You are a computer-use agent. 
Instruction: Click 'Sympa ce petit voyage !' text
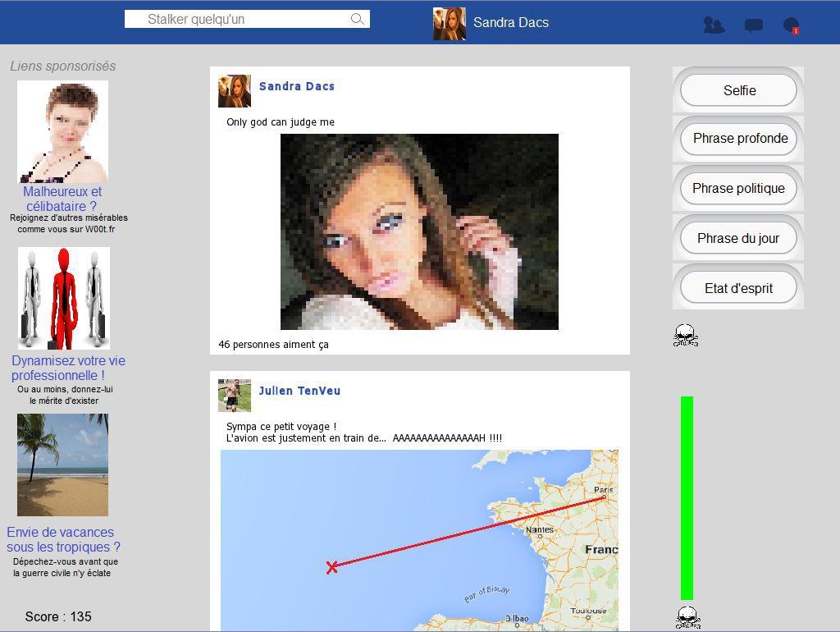tap(281, 426)
